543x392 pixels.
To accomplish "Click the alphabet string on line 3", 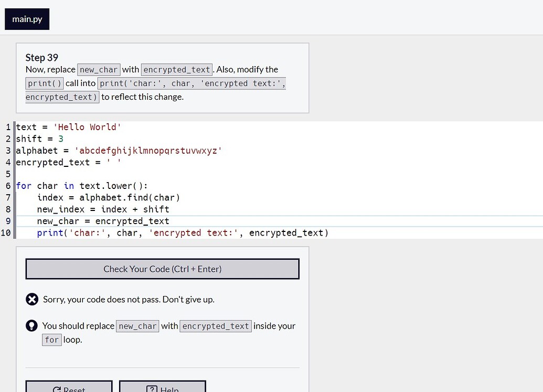I will click(x=148, y=150).
